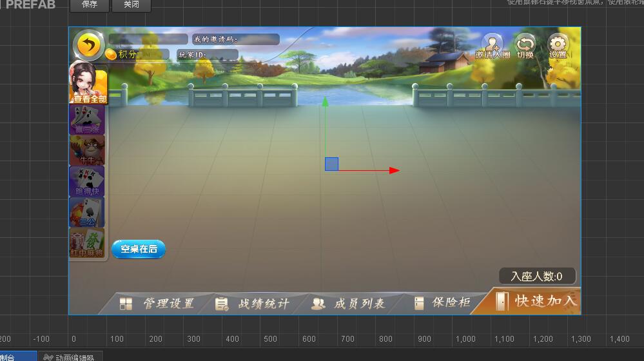The image size is (644, 361).
Task: Click the yellow back arrow icon
Action: click(x=88, y=45)
